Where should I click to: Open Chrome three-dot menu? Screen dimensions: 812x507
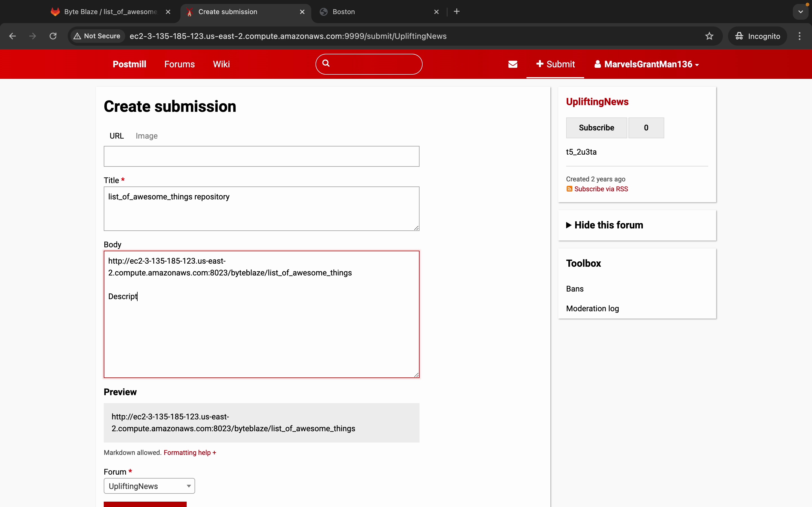[x=800, y=36]
